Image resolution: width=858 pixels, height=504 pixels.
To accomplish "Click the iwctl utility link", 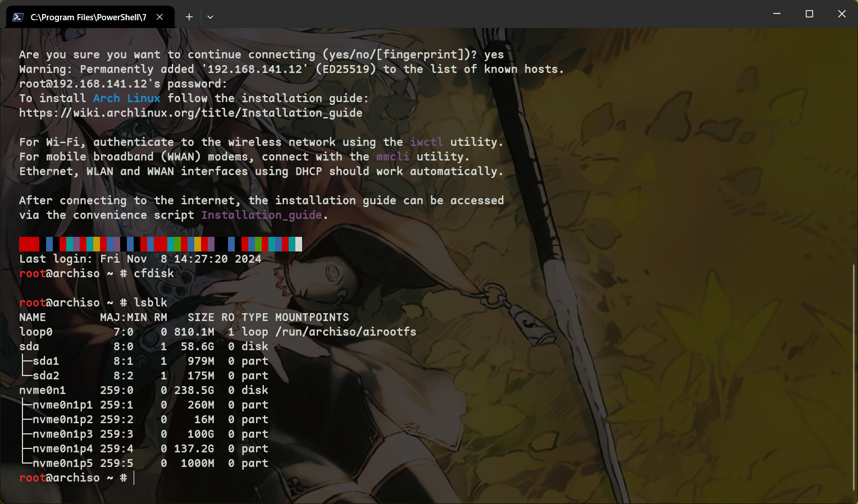I will pyautogui.click(x=426, y=142).
